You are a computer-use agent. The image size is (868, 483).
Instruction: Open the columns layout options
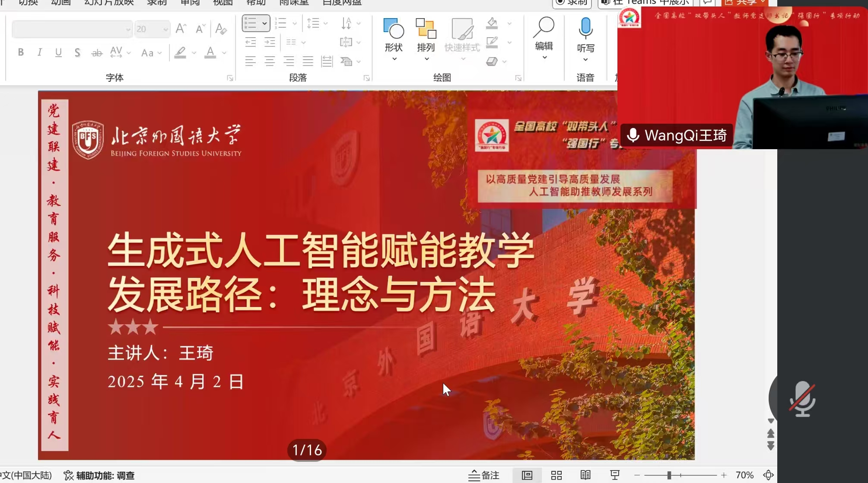[x=296, y=42]
